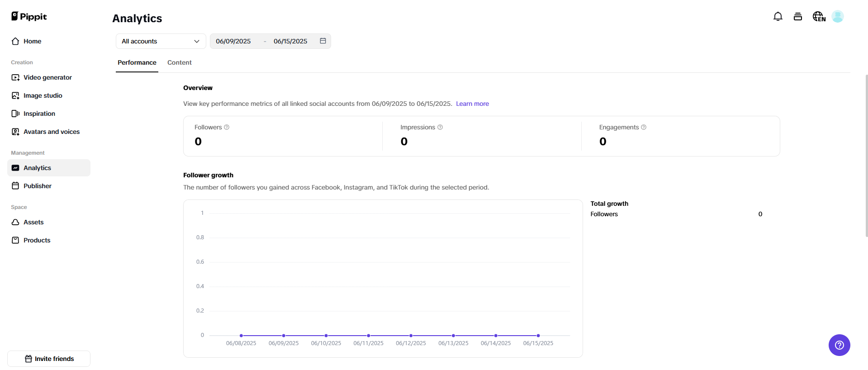Click the Analytics page title
868x370 pixels.
click(137, 19)
